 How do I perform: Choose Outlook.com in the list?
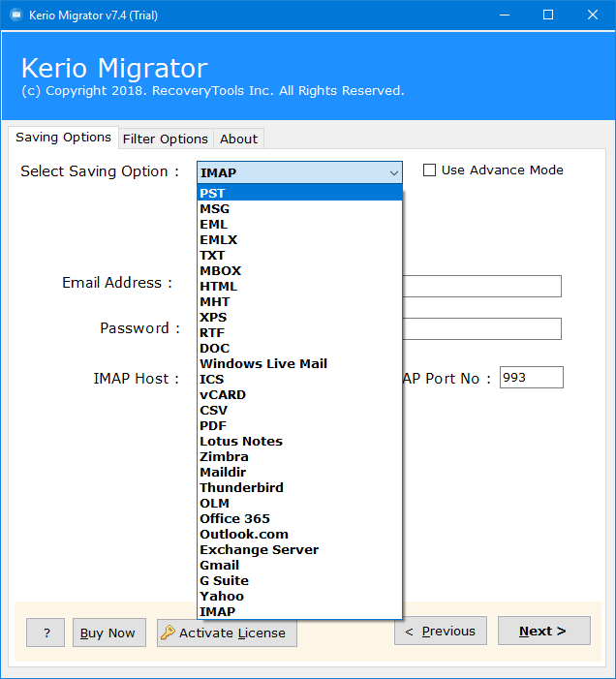pos(299,535)
